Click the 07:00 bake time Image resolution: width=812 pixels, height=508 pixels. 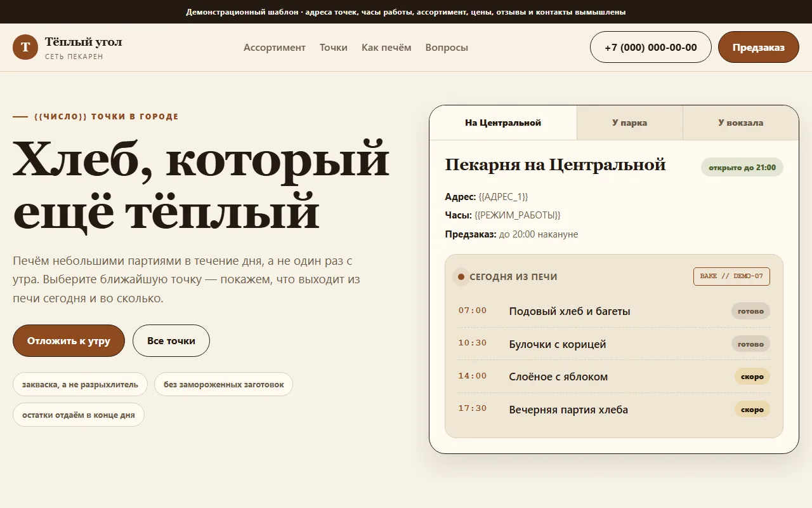[473, 311]
